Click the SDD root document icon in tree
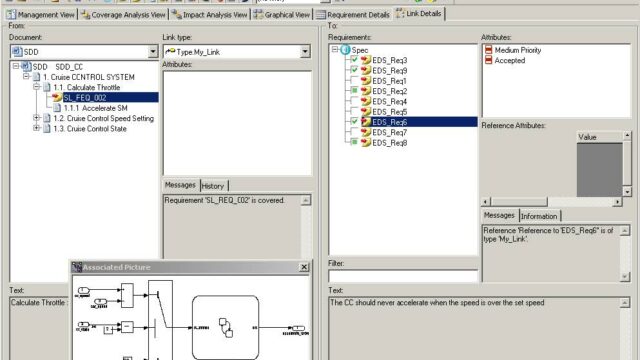The image size is (640, 360). (27, 66)
